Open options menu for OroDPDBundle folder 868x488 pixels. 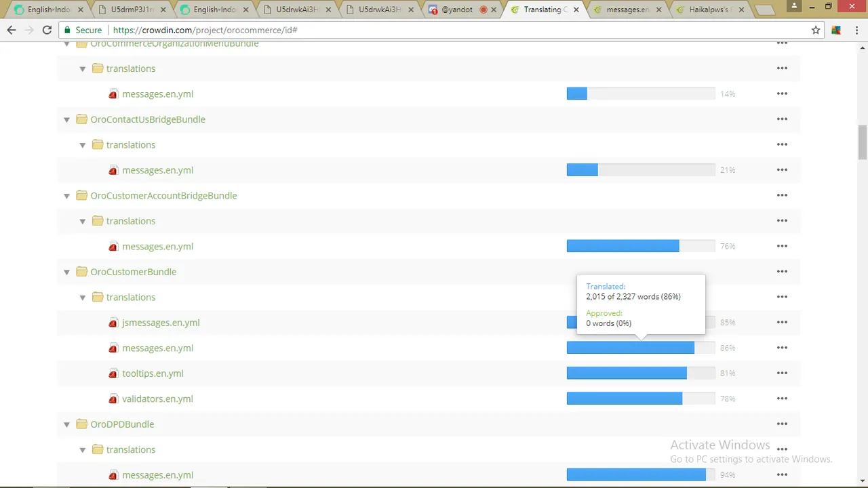tap(782, 424)
